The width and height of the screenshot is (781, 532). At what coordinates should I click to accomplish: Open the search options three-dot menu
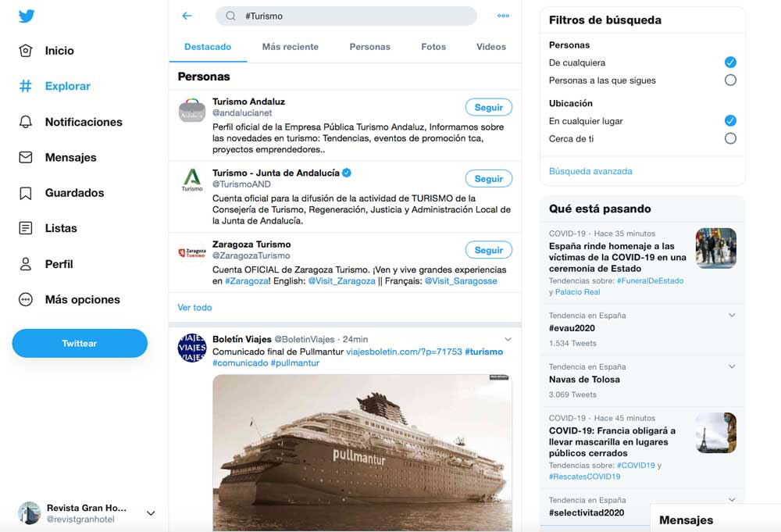pos(503,16)
